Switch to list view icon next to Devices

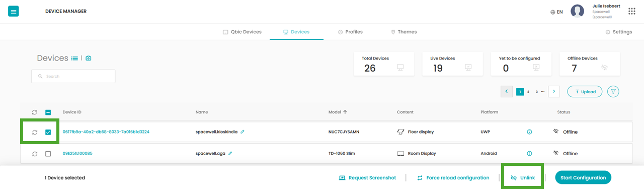[x=74, y=58]
